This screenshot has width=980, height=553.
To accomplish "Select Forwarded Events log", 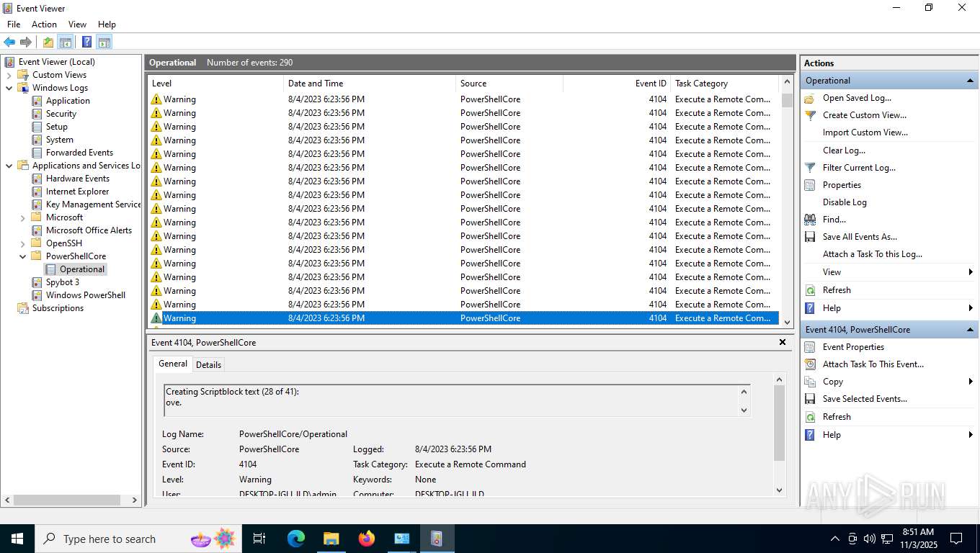I will 79,153.
